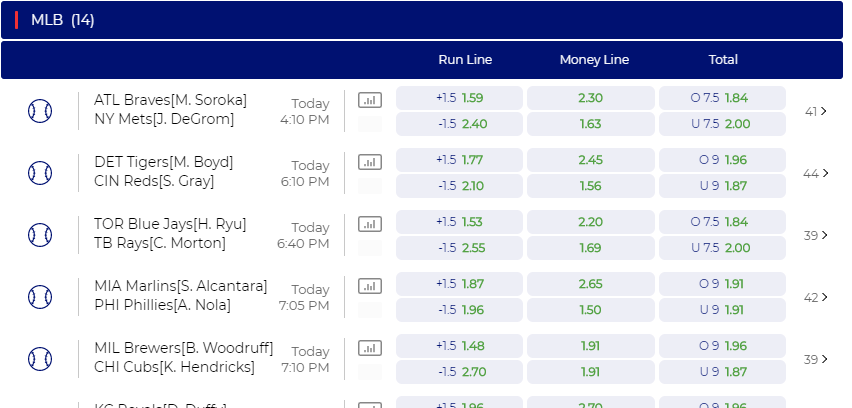Open stats chart icon for Tigers vs Reds

[x=369, y=162]
